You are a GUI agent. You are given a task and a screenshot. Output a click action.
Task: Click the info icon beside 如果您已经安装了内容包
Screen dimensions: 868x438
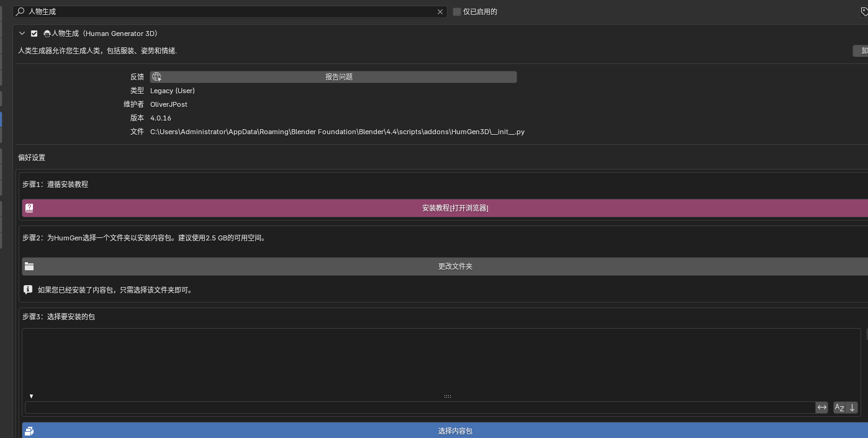[x=28, y=290]
